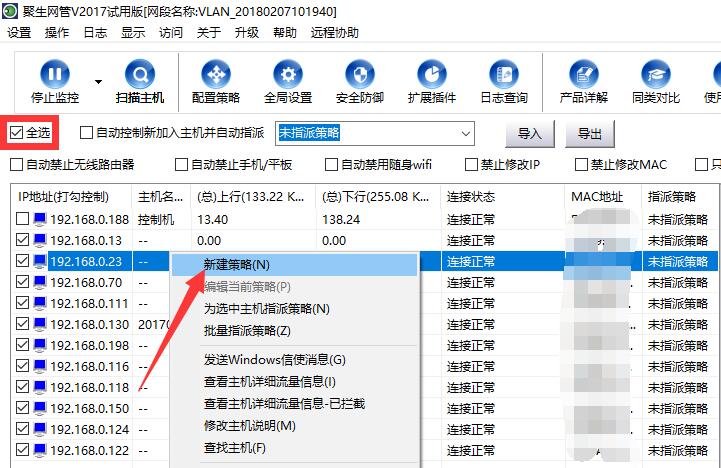Enable 禁止修改IP checkbox
This screenshot has height=468, width=721.
tap(471, 165)
